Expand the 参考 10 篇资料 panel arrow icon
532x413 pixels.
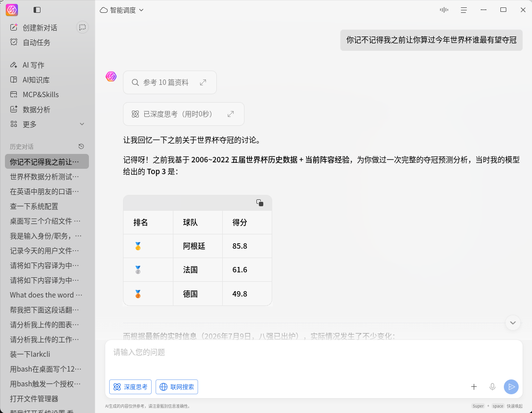pos(203,82)
